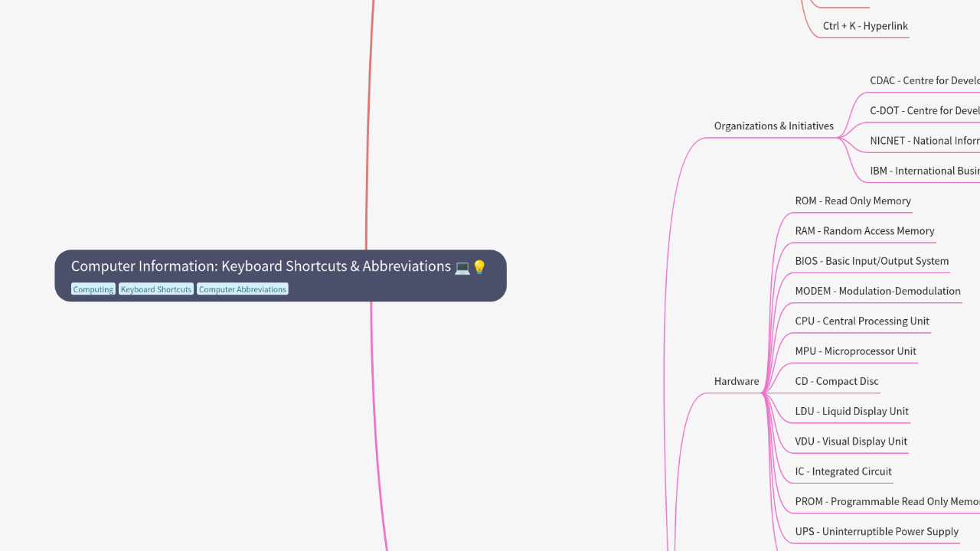The width and height of the screenshot is (980, 551).
Task: Select CPU - Central Processing Unit
Action: click(862, 321)
